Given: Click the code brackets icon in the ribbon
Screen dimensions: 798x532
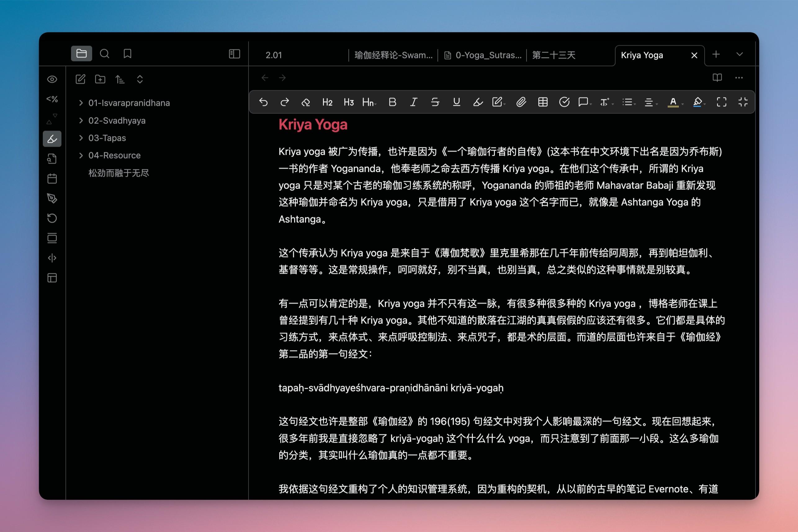Looking at the screenshot, I should [52, 258].
